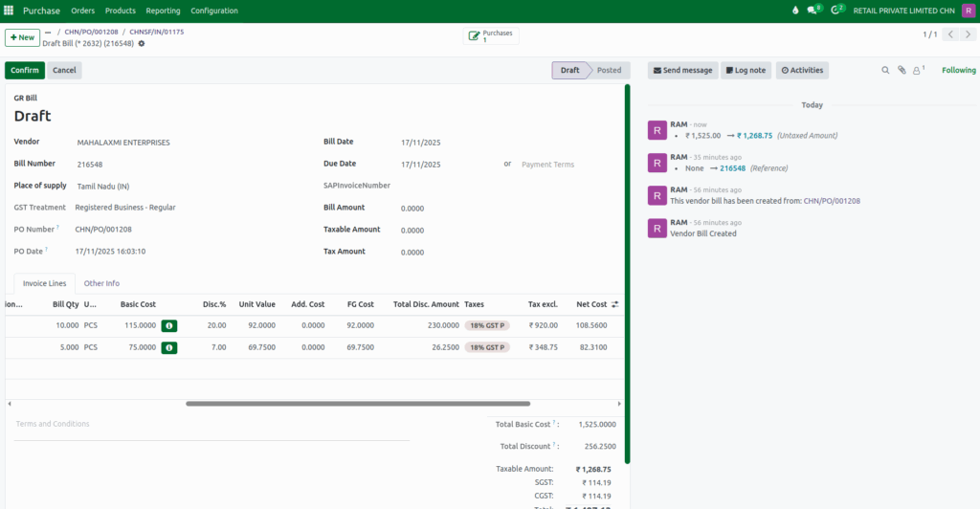The image size is (980, 509).
Task: Click the Log note button
Action: point(746,71)
